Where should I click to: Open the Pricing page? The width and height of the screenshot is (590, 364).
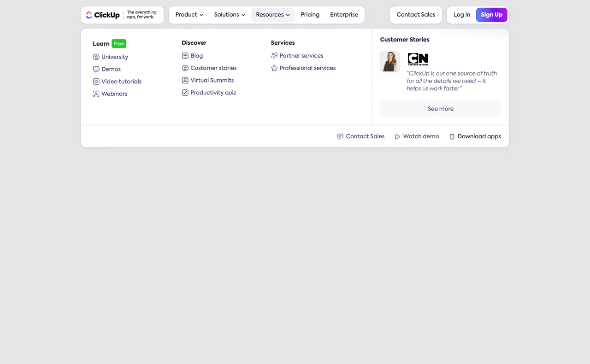click(310, 15)
